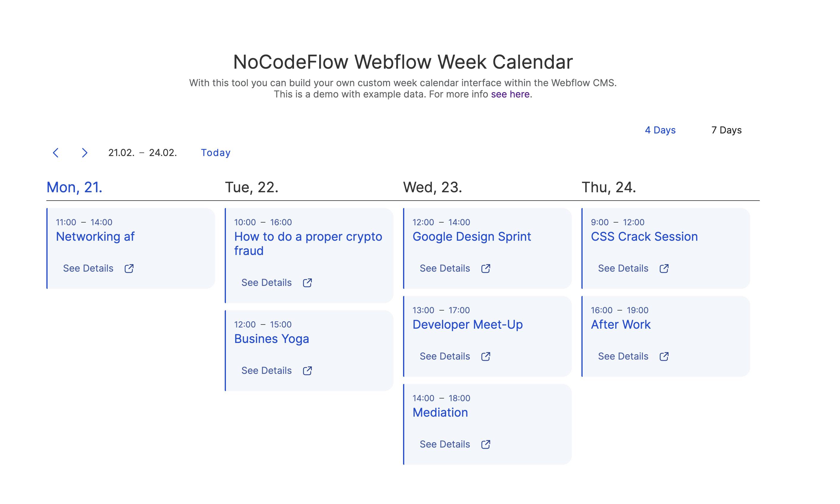Open external link icon for Busines Yoga
This screenshot has height=504, width=840.
coord(307,371)
